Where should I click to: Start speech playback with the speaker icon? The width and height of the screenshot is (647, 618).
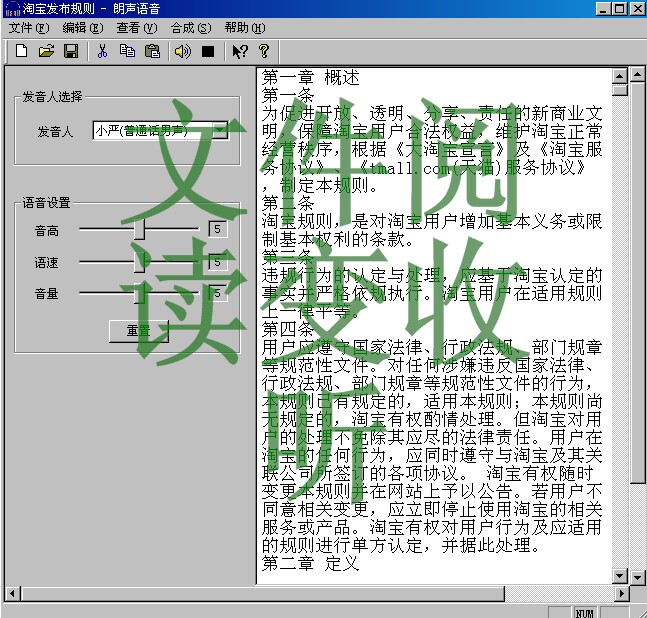point(183,51)
